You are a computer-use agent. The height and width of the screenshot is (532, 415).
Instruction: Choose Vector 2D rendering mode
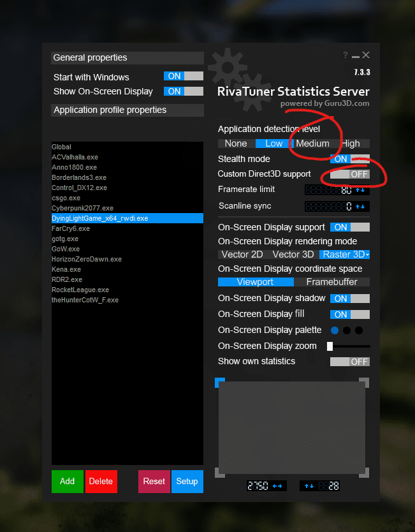coord(242,255)
